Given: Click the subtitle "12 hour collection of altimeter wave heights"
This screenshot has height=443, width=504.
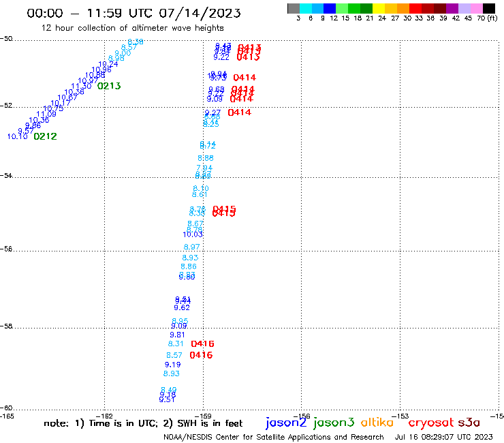Looking at the screenshot, I should tap(133, 28).
